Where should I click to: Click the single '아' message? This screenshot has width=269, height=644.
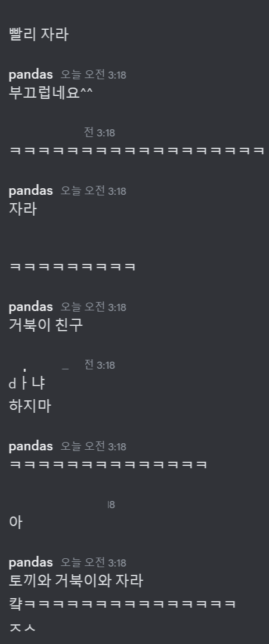pos(16,523)
